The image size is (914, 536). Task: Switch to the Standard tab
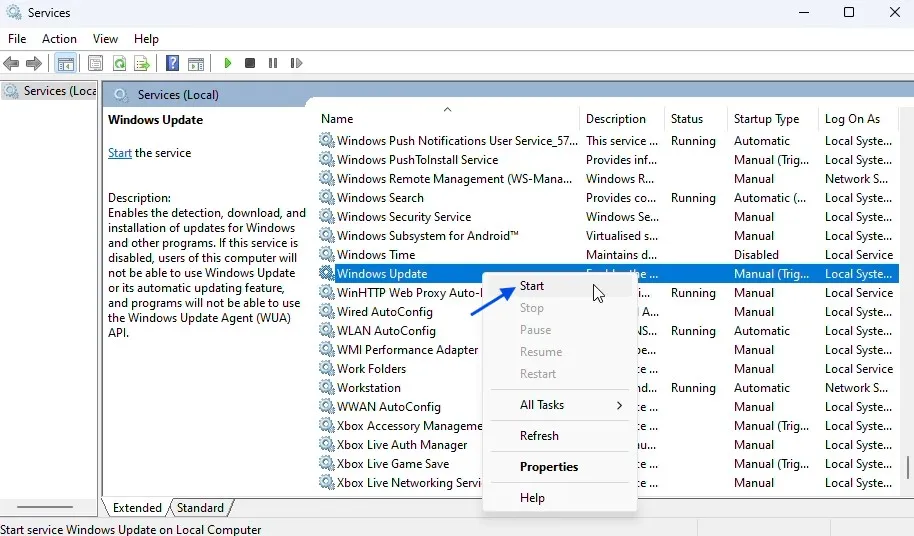coord(200,507)
